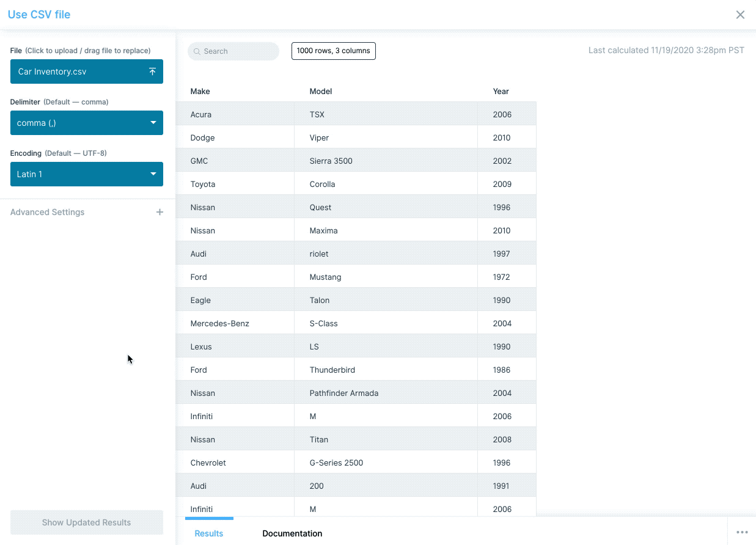Select the Corolla cell
Screen dimensions: 756x545
[386, 184]
